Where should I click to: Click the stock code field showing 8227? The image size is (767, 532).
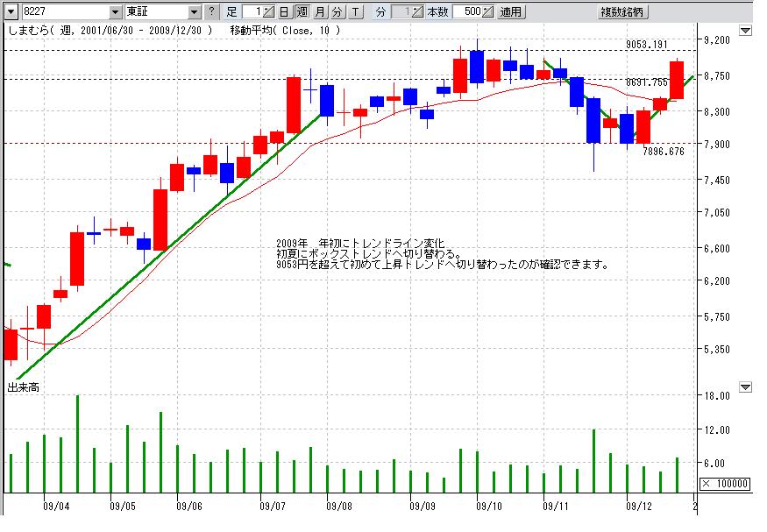[65, 11]
